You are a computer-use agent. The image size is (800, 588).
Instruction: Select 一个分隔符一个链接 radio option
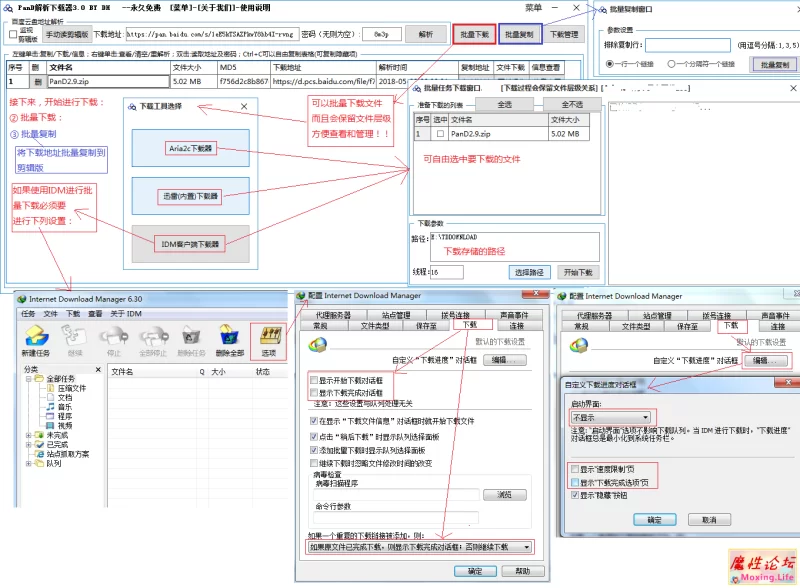(x=671, y=64)
